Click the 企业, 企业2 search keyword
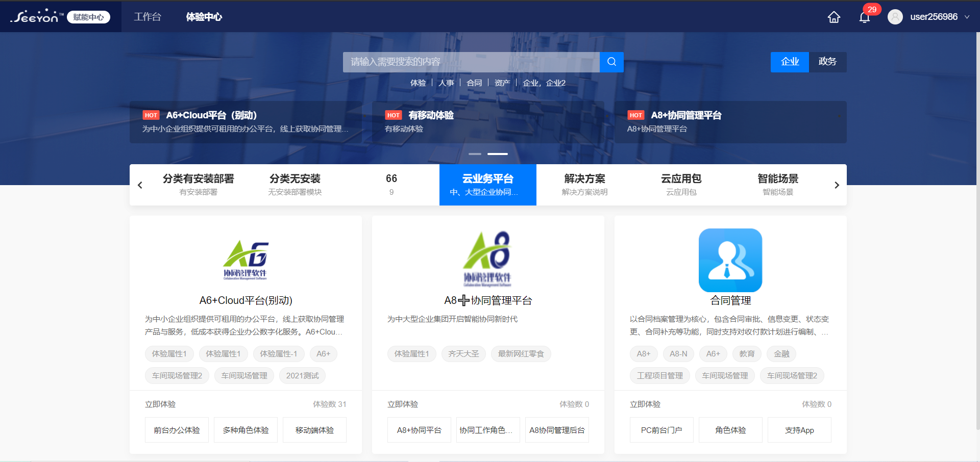Viewport: 980px width, 462px height. pos(544,83)
